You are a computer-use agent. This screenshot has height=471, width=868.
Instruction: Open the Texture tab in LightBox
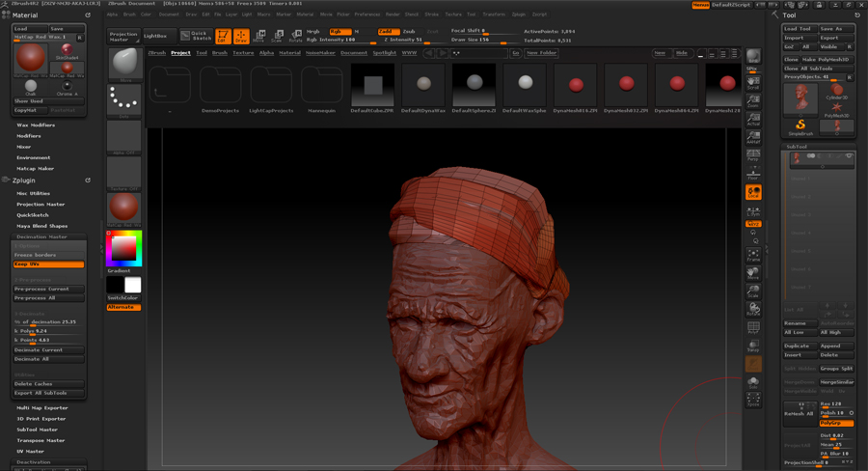pos(243,53)
